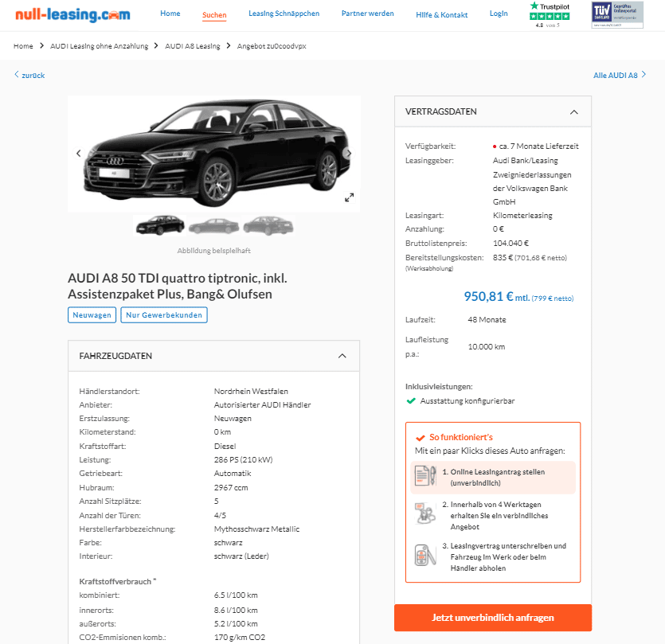Open Leasing Schnäppchen in the navigation

284,14
